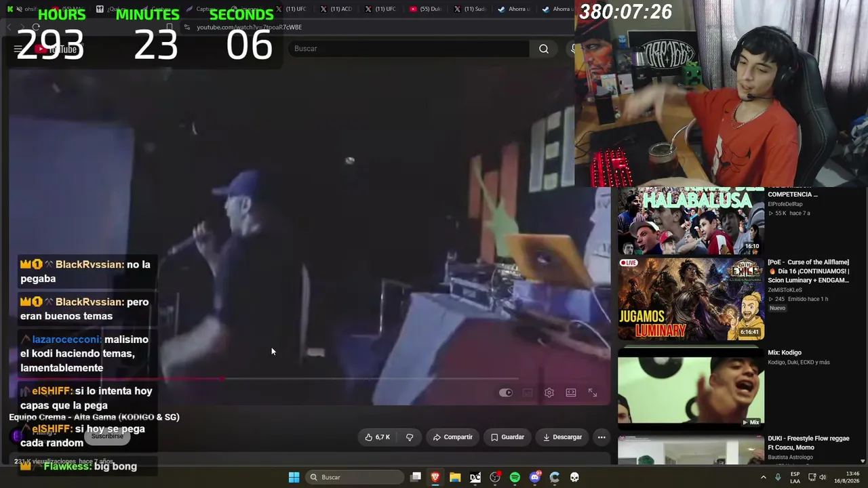Screen dimensions: 868x488
Task: Visit the ZeMiSToKLeS channel link
Action: pos(785,290)
